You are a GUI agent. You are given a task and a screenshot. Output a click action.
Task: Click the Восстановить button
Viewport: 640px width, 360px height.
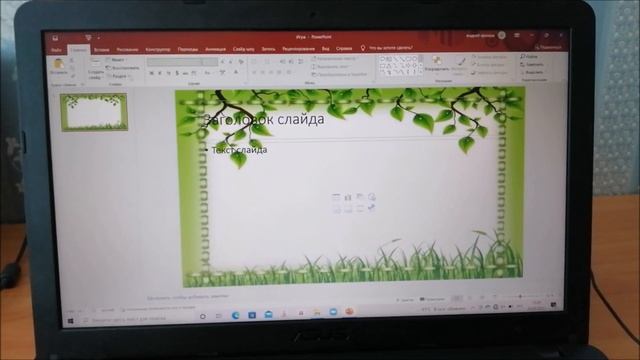[123, 68]
